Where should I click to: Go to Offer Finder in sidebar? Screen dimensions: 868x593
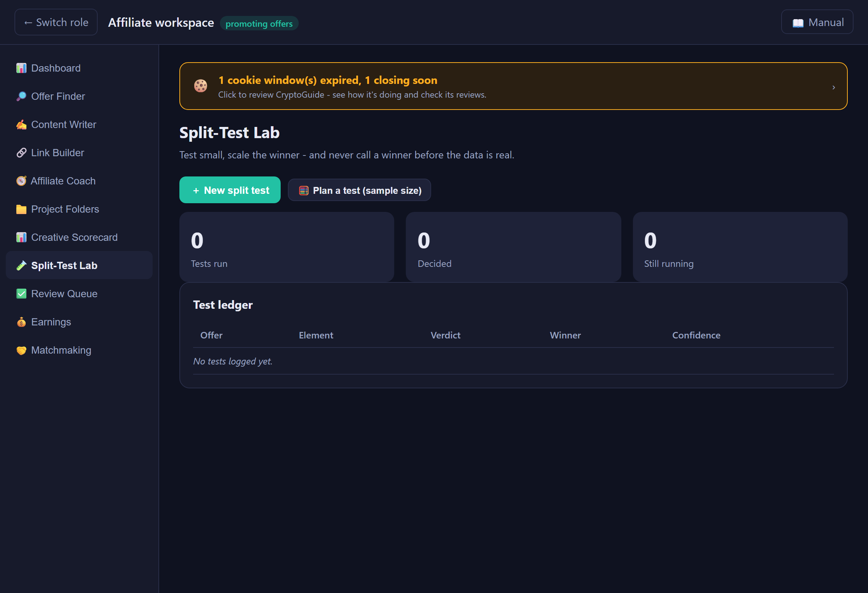pyautogui.click(x=79, y=96)
